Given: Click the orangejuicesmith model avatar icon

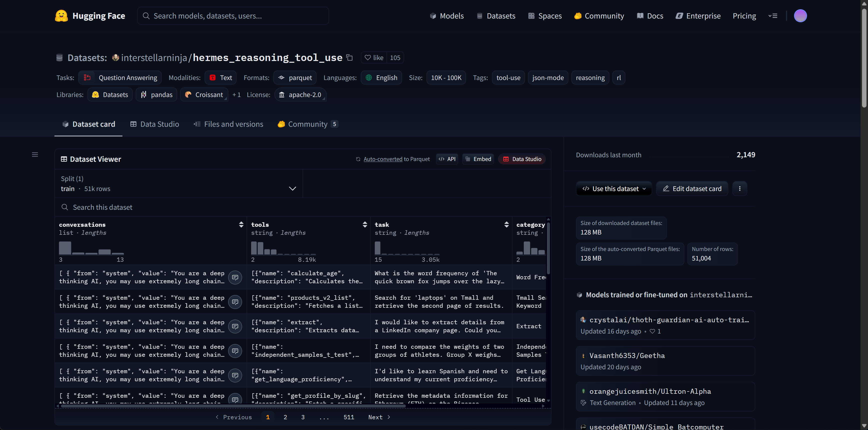Looking at the screenshot, I should pyautogui.click(x=583, y=391).
